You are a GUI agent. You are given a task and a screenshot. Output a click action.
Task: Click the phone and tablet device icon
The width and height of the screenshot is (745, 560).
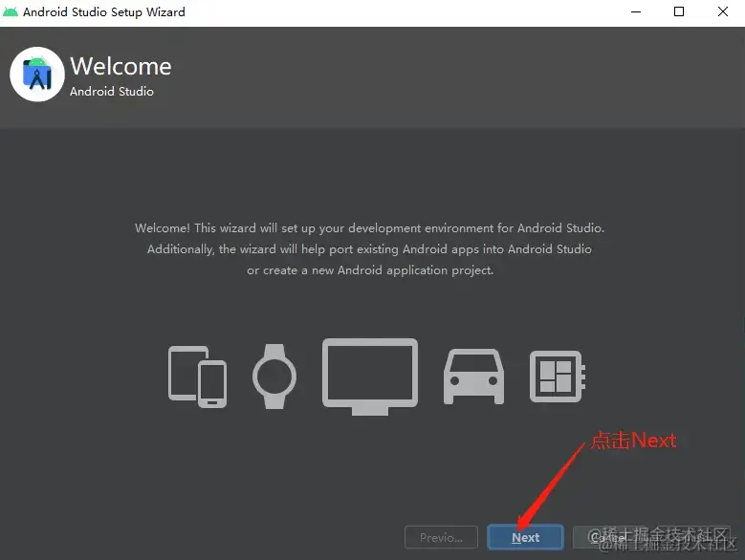click(197, 377)
